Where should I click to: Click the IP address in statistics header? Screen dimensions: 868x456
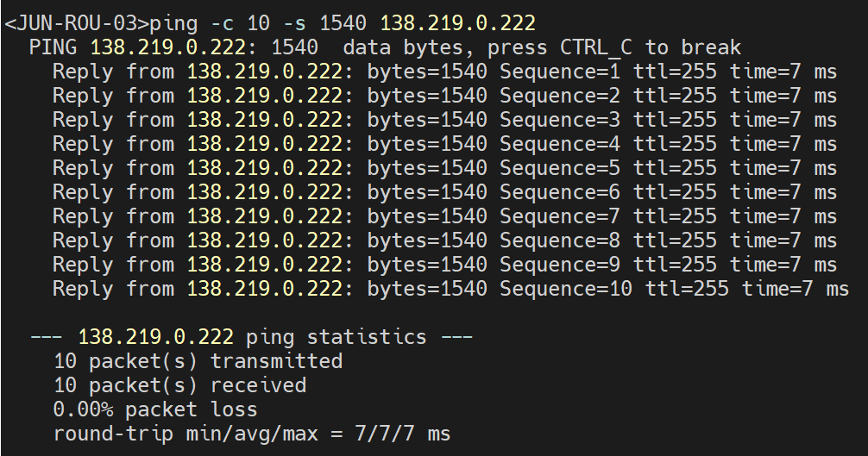tap(155, 336)
